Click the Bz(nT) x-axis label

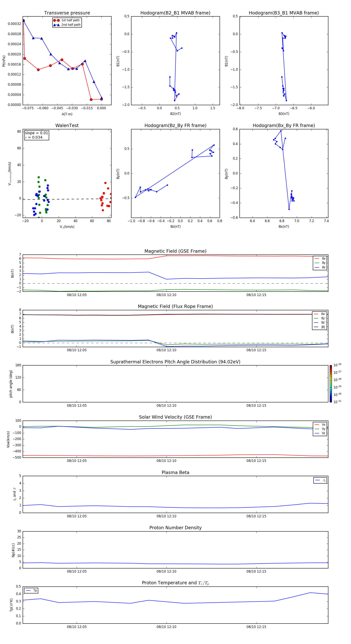point(175,227)
